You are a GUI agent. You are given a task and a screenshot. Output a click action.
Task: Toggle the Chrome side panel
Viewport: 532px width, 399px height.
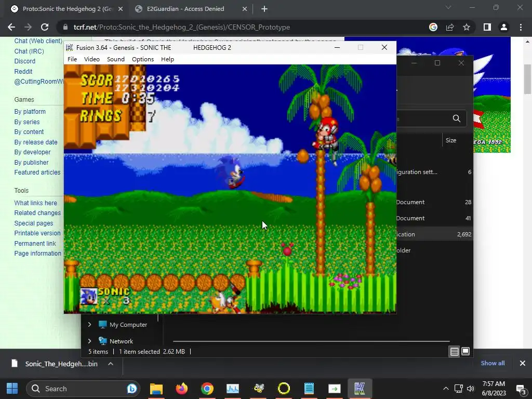click(x=487, y=27)
